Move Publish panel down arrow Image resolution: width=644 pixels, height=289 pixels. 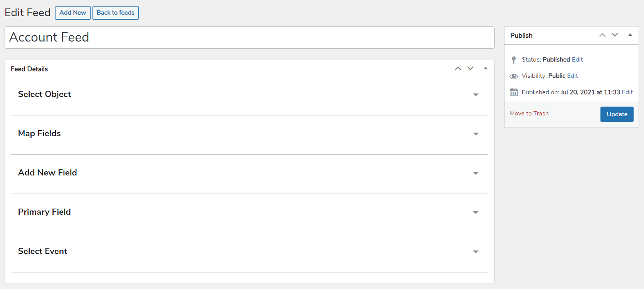[615, 35]
